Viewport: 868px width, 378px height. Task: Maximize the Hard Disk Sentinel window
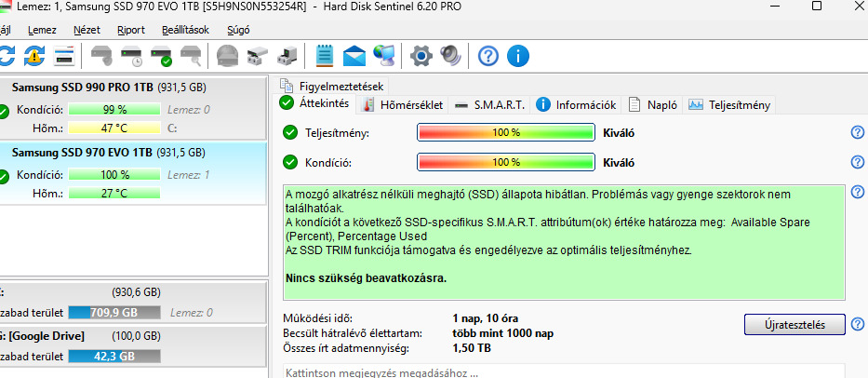pos(817,7)
